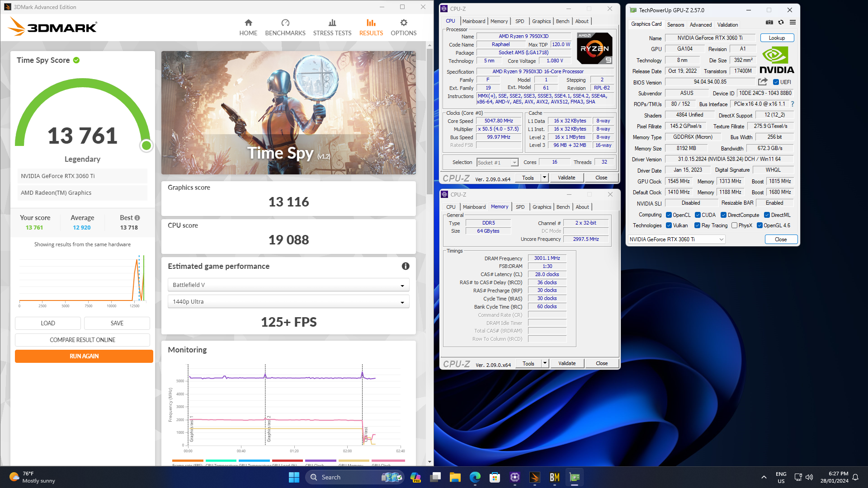This screenshot has width=868, height=488.
Task: Click the CPU-Z taskbar icon
Action: pos(514,477)
